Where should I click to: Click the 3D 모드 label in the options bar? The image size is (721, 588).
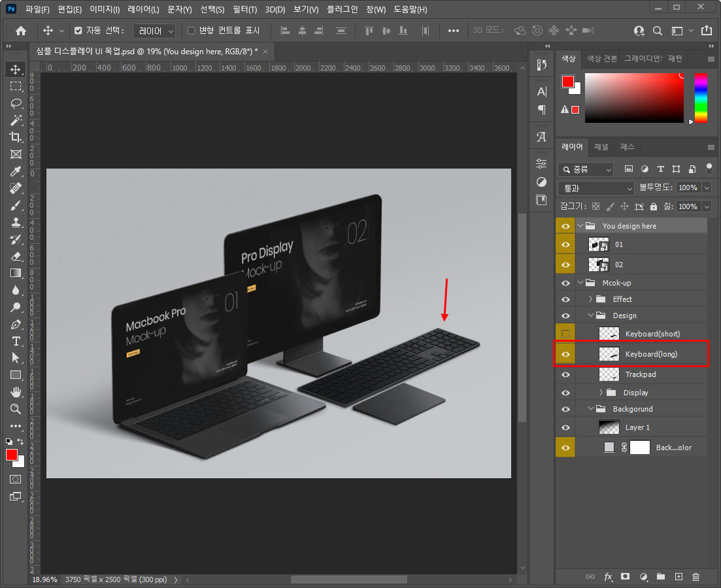[488, 30]
